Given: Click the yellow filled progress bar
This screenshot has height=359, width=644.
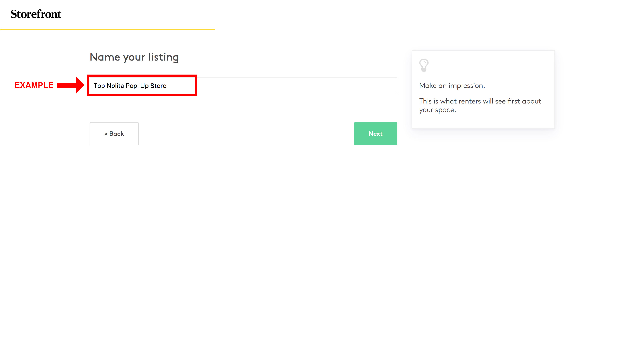Looking at the screenshot, I should coord(107,29).
